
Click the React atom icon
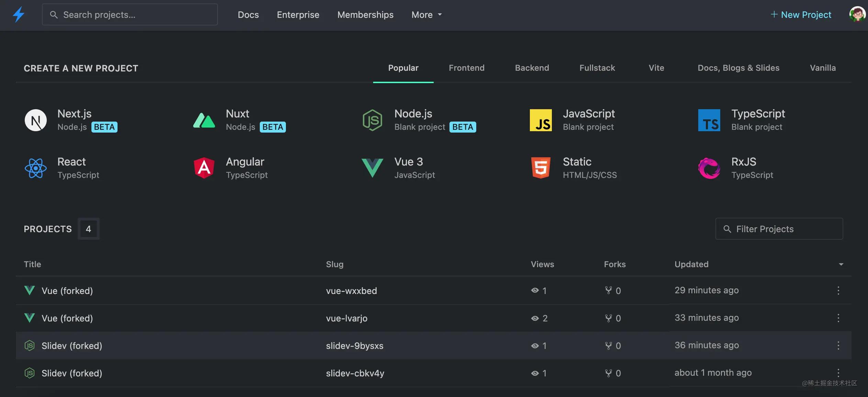point(36,168)
